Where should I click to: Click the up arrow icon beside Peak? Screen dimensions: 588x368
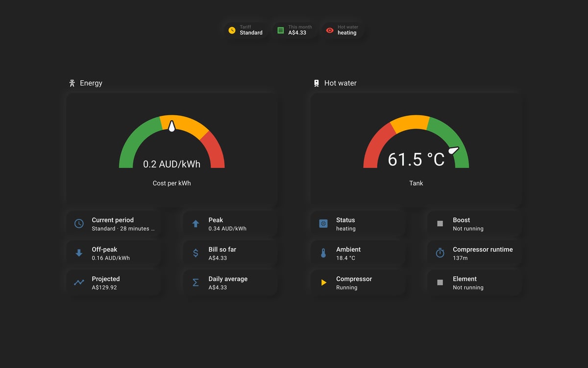click(x=196, y=224)
